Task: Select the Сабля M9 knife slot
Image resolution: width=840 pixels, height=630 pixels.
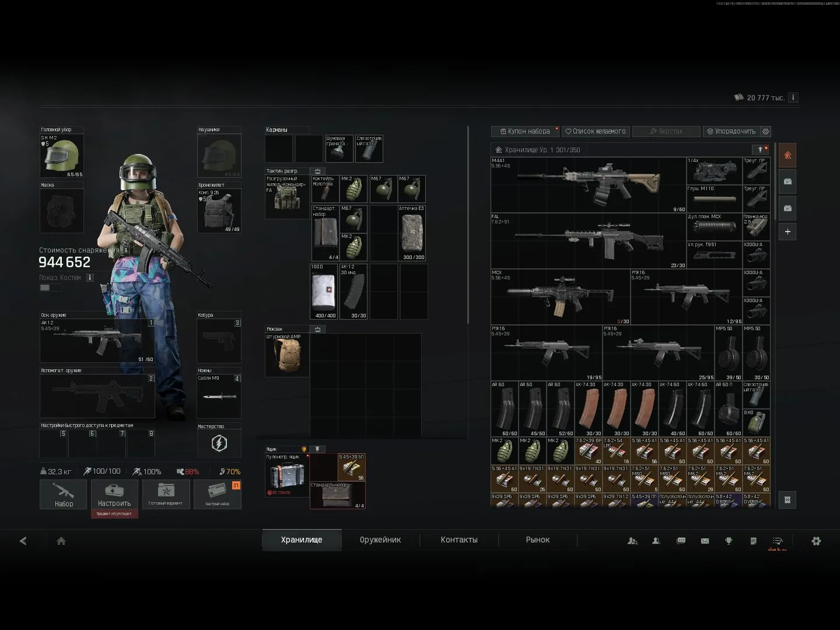Action: (x=219, y=396)
